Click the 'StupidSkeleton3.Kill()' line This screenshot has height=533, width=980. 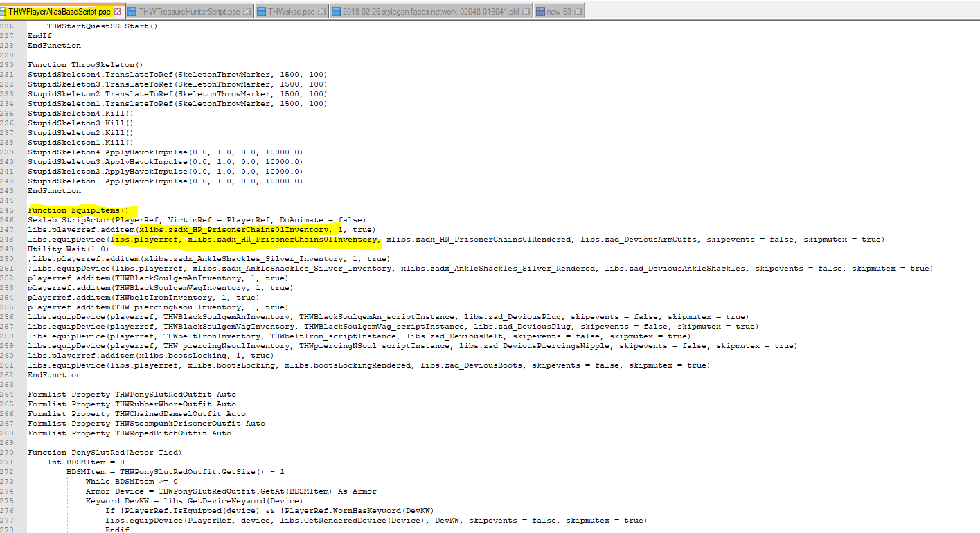80,123
